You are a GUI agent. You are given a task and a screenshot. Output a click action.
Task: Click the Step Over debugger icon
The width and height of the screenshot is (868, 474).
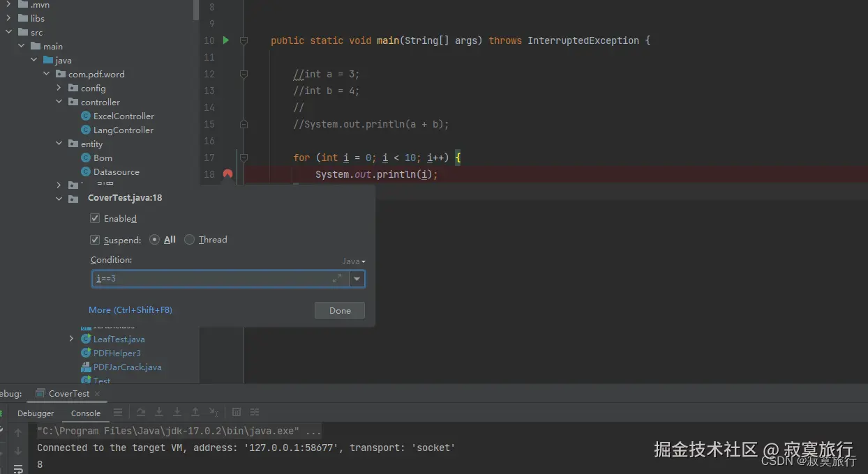pyautogui.click(x=141, y=412)
